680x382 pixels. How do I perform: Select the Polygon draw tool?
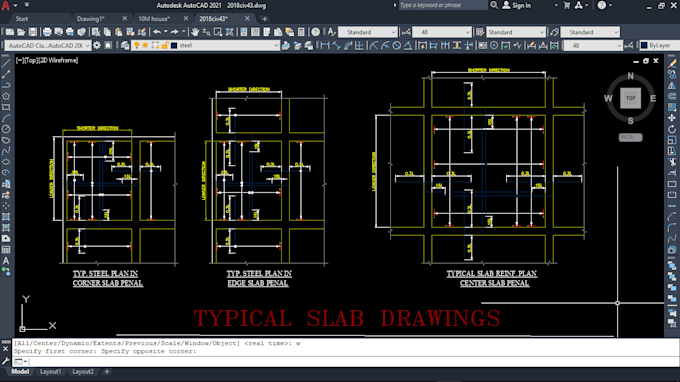6,96
